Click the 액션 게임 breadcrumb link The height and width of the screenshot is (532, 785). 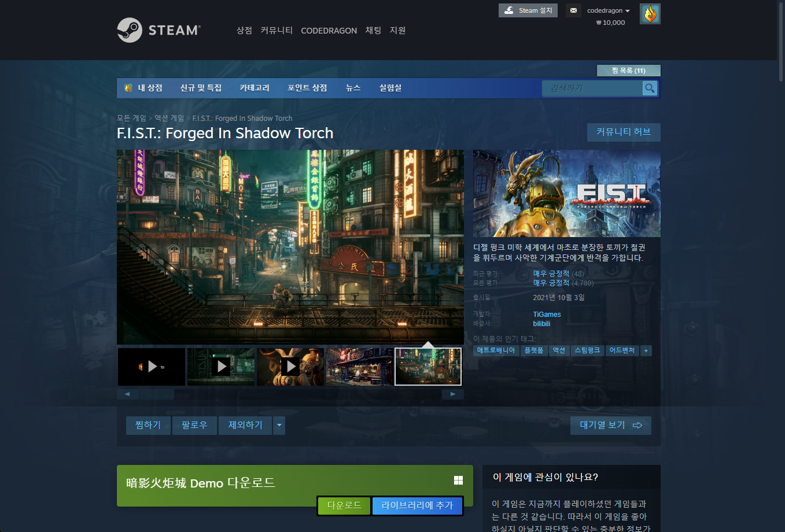169,118
